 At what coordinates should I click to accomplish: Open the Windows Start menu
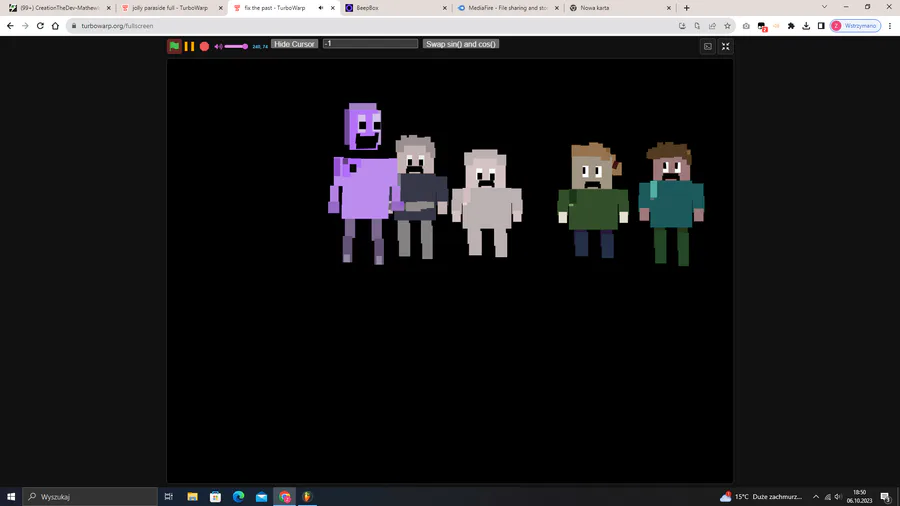coord(11,497)
